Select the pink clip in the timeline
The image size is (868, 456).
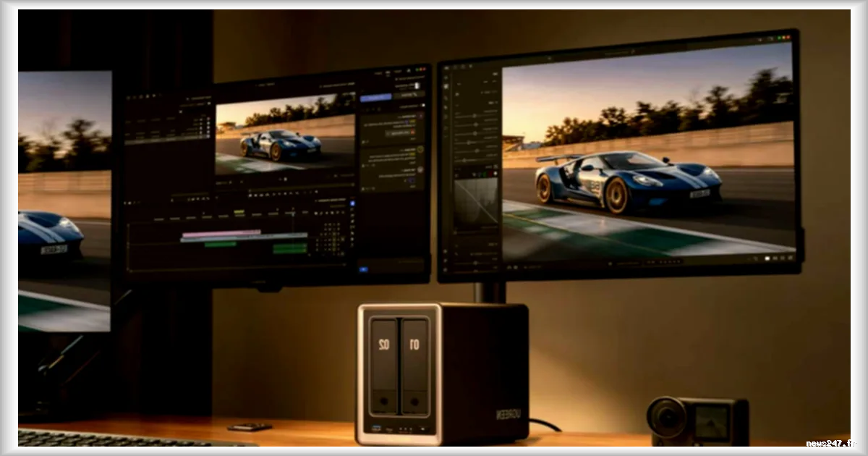pos(221,233)
